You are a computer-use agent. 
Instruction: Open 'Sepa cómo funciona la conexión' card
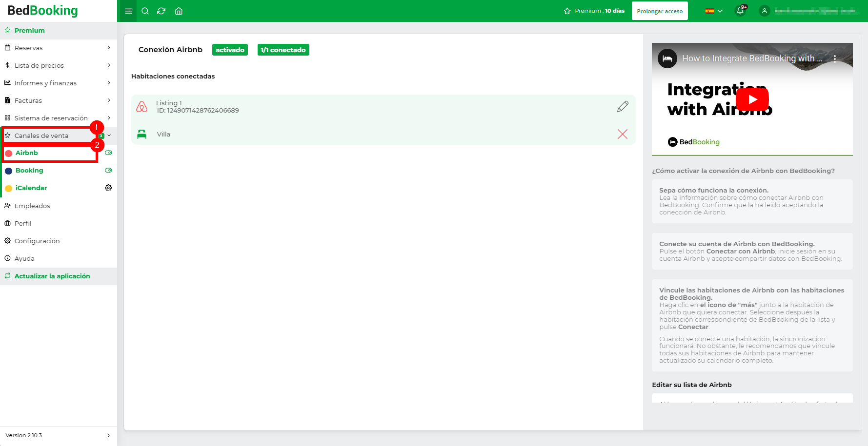(752, 201)
